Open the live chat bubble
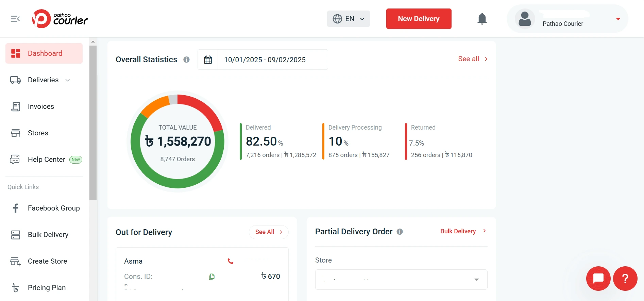Viewport: 644px width, 301px height. click(x=598, y=278)
